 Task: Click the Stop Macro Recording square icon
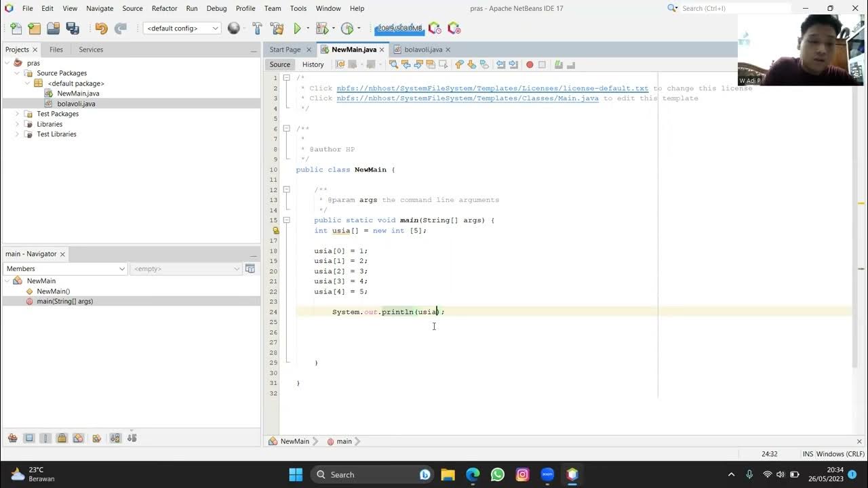tap(542, 64)
